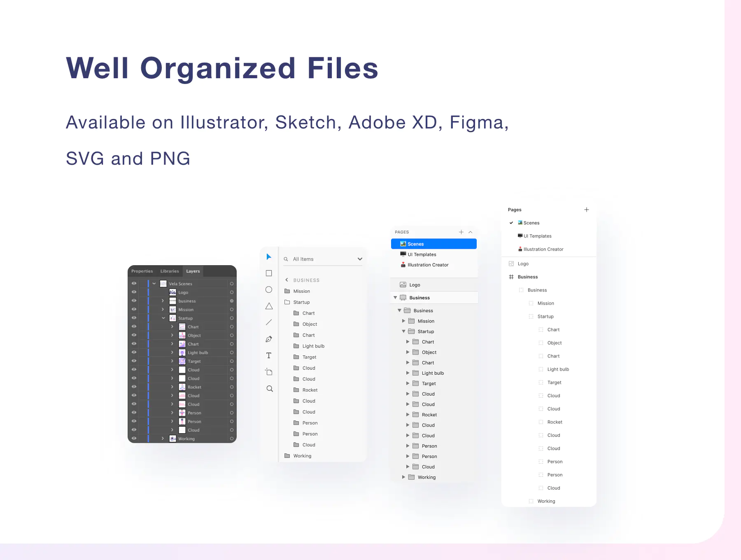This screenshot has height=560, width=741.
Task: Hide the Working layer via eye icon
Action: (134, 439)
